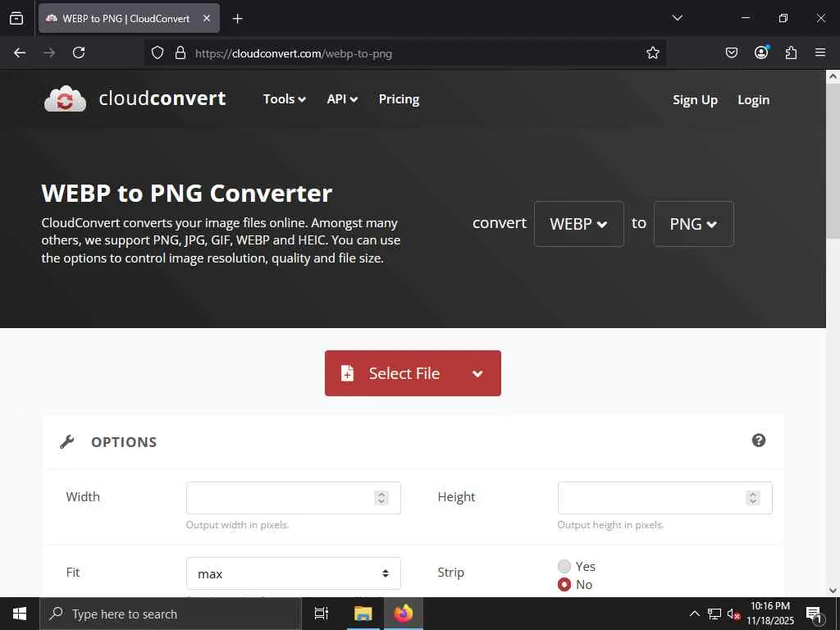Click the cloudconvert cloud logo

[x=65, y=99]
